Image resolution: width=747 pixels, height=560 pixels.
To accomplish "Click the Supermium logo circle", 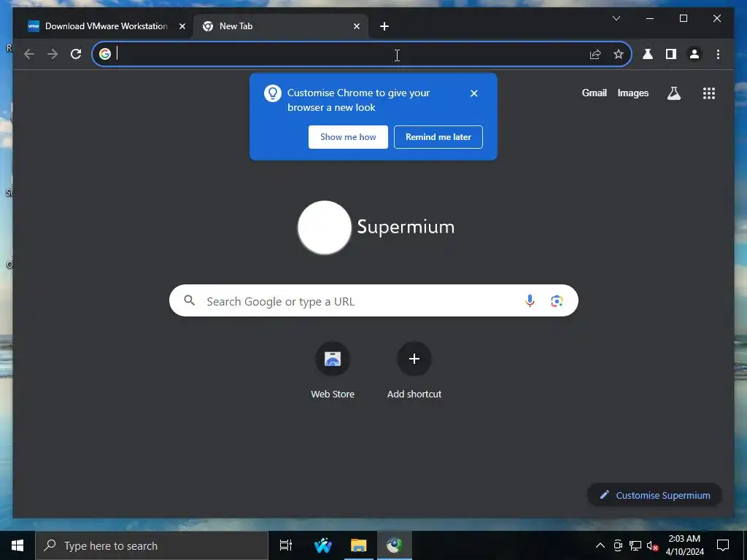I will pyautogui.click(x=325, y=227).
